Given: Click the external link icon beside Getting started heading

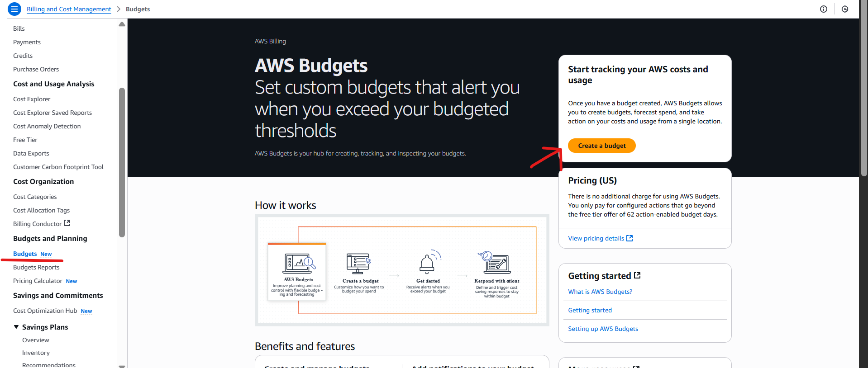Looking at the screenshot, I should 637,275.
